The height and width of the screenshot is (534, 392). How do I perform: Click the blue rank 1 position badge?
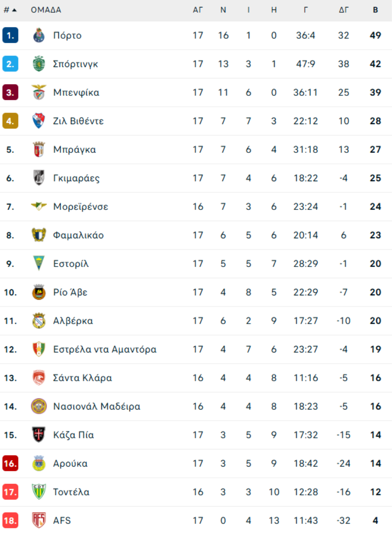tap(10, 35)
